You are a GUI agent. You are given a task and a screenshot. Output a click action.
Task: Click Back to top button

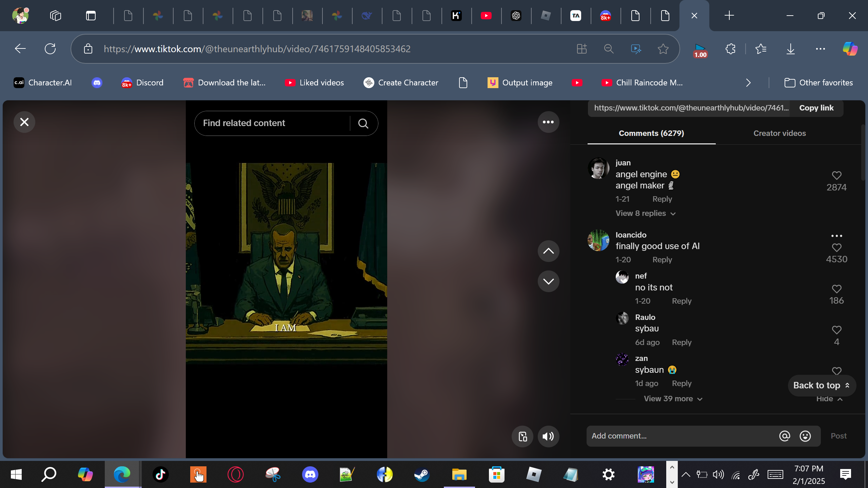point(821,386)
